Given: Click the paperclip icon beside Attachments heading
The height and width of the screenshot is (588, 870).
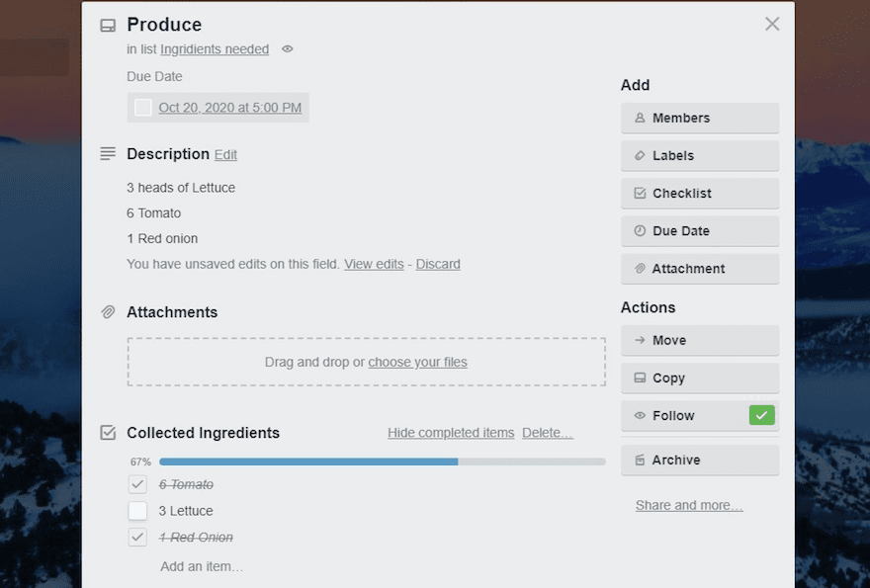Looking at the screenshot, I should tap(108, 312).
